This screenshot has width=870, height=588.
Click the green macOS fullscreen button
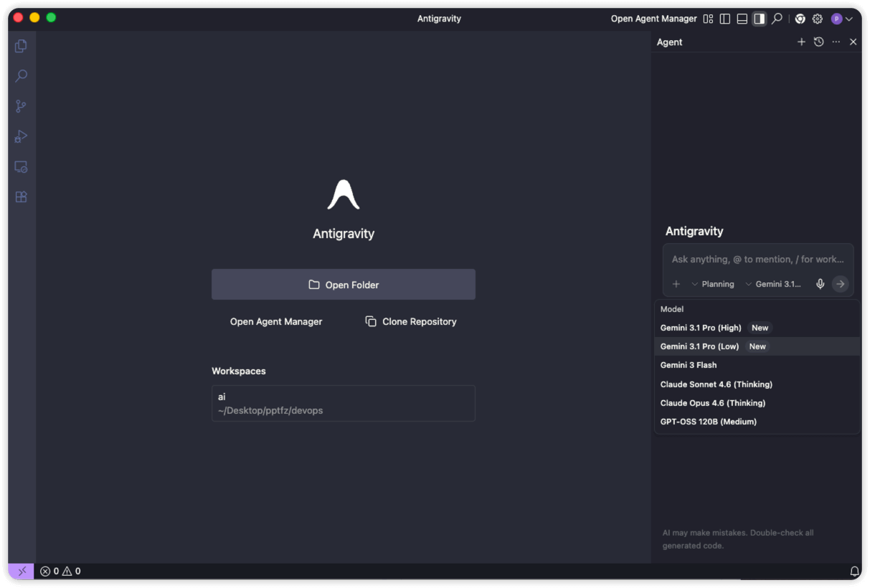click(51, 18)
